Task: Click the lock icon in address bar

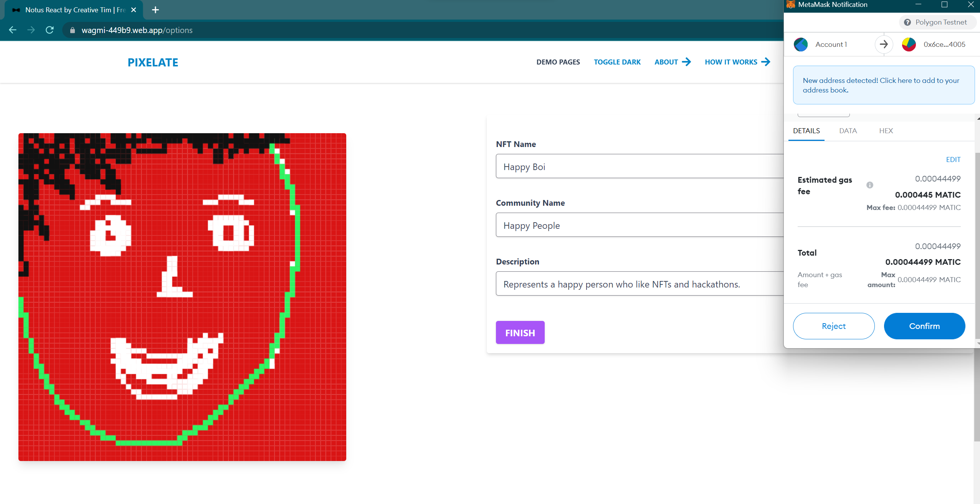Action: point(72,30)
